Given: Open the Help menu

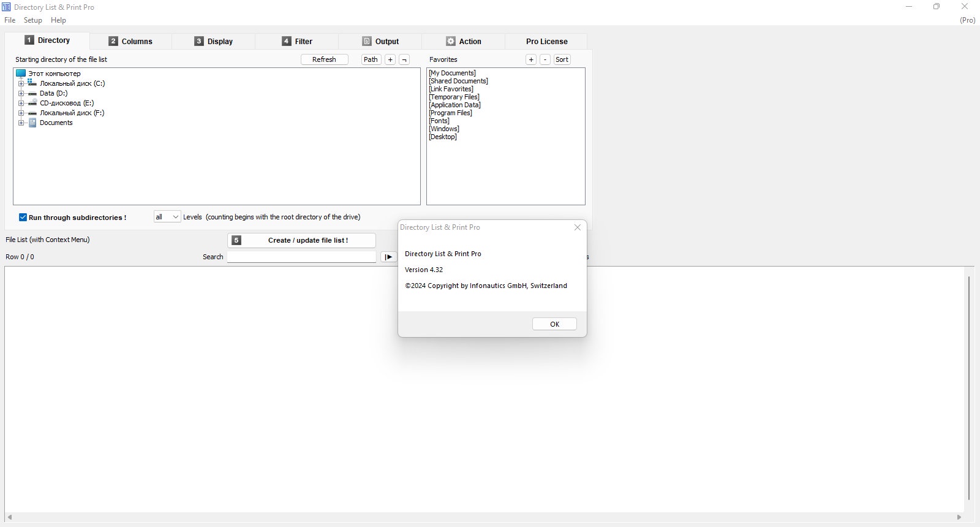Looking at the screenshot, I should click(58, 20).
